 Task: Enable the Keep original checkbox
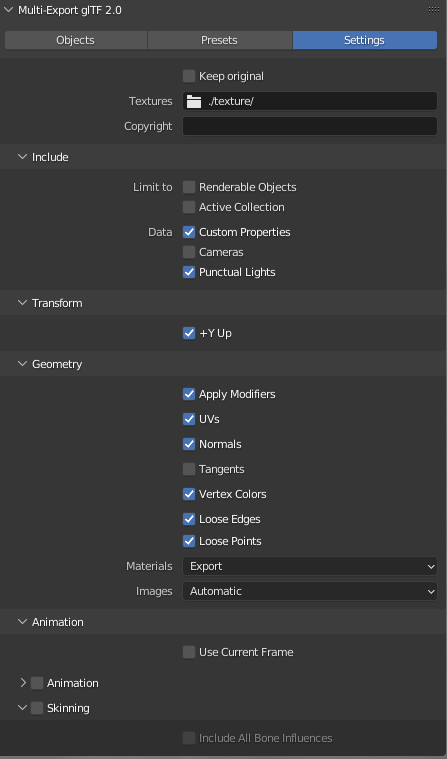click(189, 76)
